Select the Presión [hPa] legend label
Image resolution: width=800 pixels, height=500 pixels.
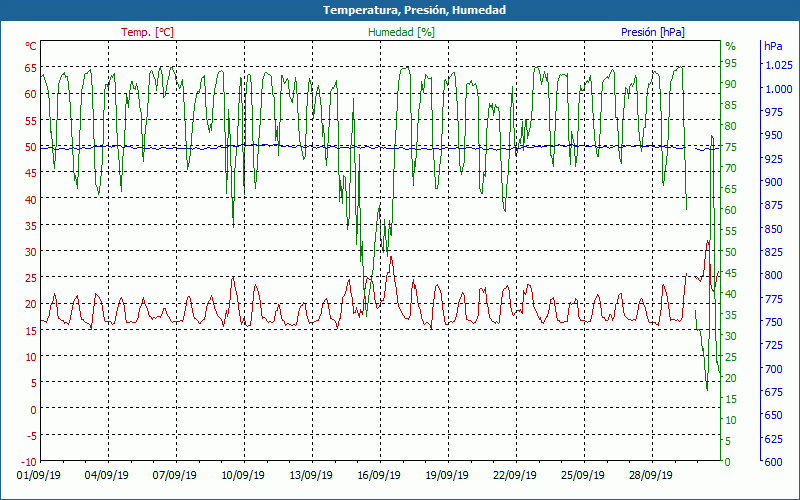point(653,32)
